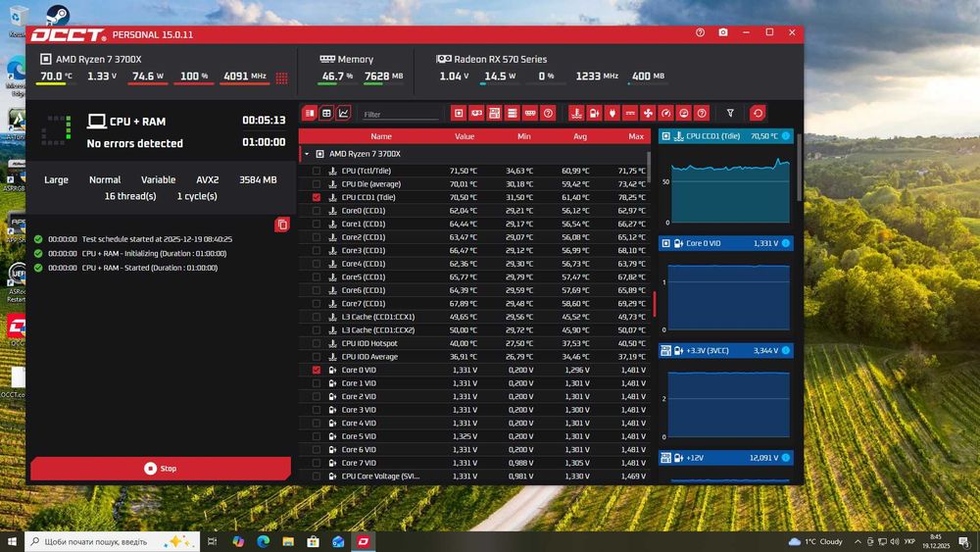The image size is (980, 552).
Task: Open info for Core 0 VID graph
Action: 786,243
